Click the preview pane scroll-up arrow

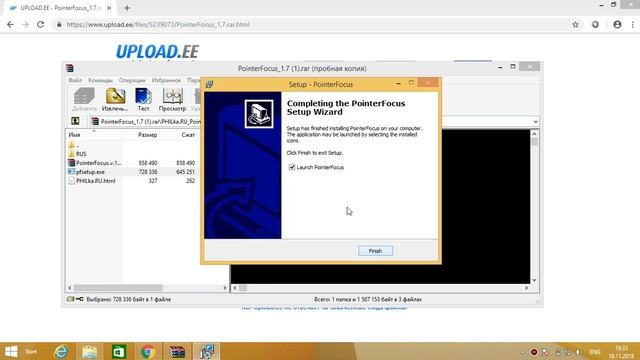[x=534, y=134]
